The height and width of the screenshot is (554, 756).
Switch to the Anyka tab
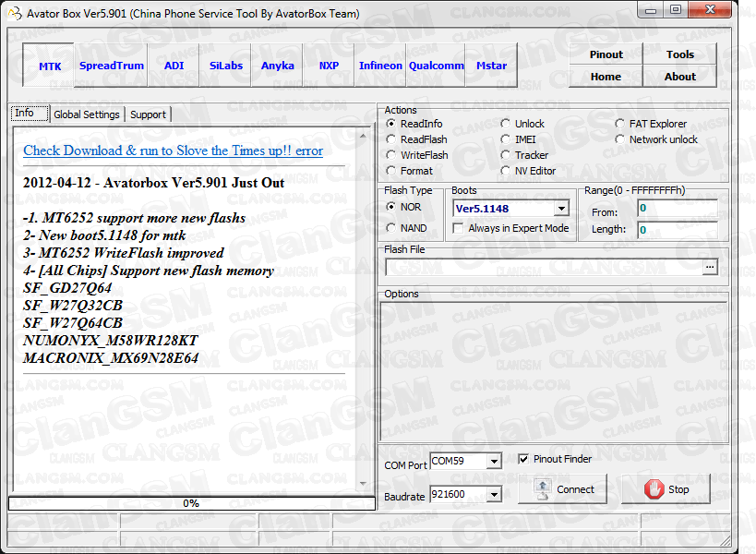point(277,66)
